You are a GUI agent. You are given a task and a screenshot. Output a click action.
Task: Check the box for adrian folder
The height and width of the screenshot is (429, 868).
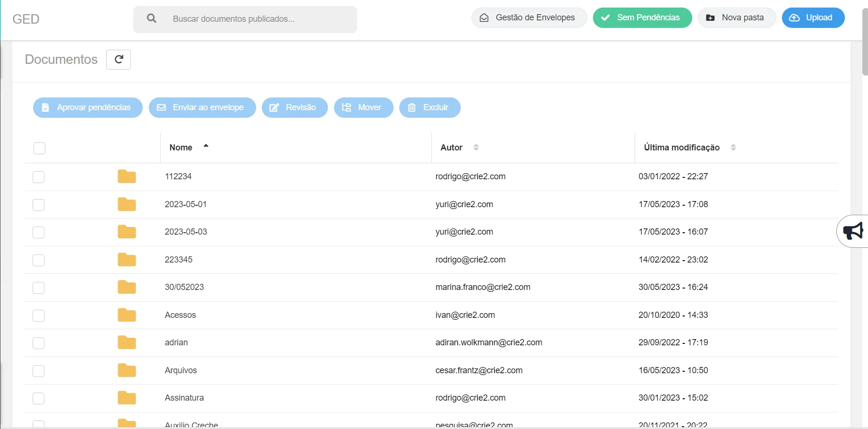click(x=39, y=343)
